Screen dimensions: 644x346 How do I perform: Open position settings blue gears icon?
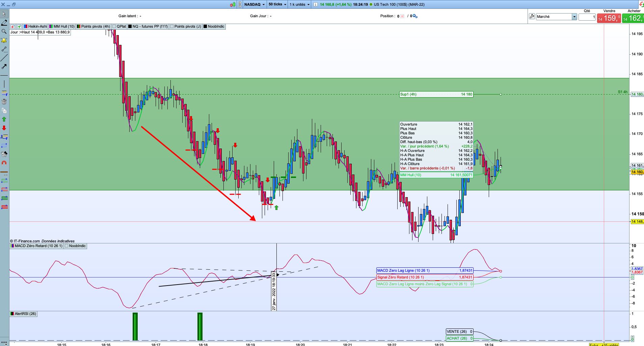415,16
